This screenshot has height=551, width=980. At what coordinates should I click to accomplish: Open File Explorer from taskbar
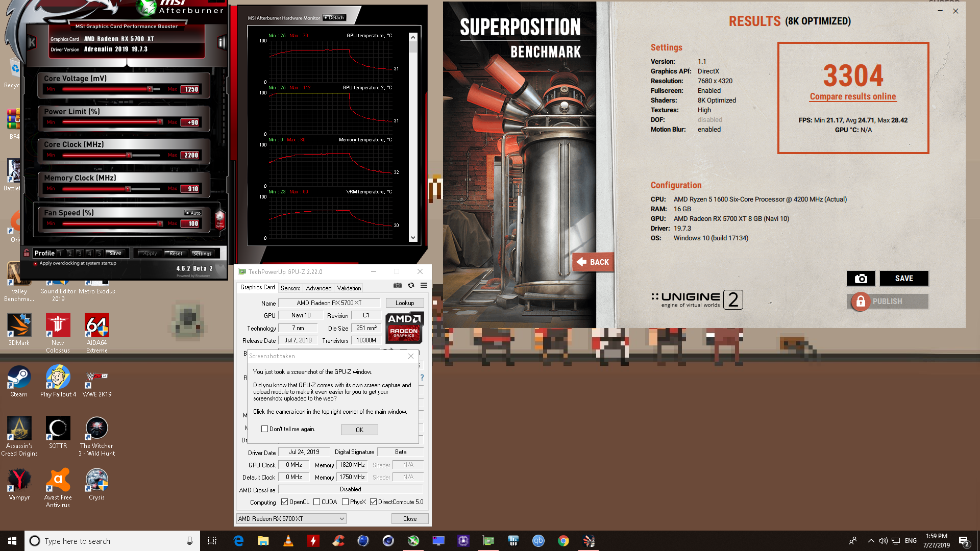tap(263, 541)
